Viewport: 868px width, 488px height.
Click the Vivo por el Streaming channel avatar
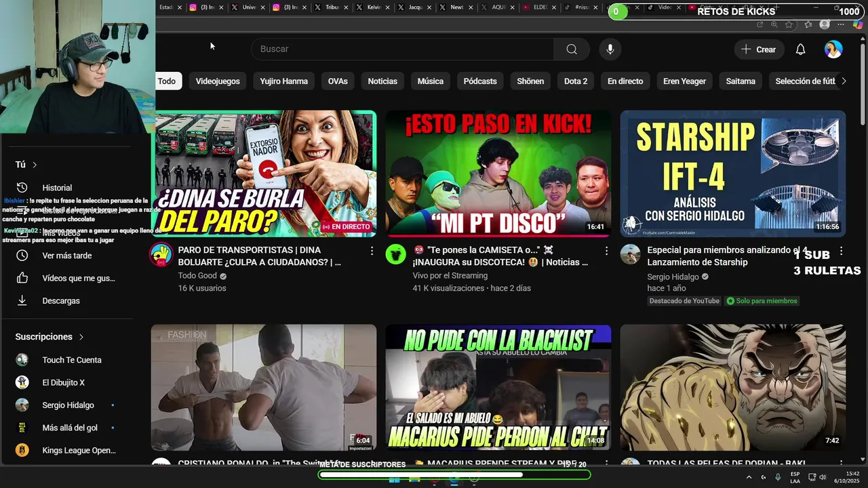pyautogui.click(x=395, y=255)
